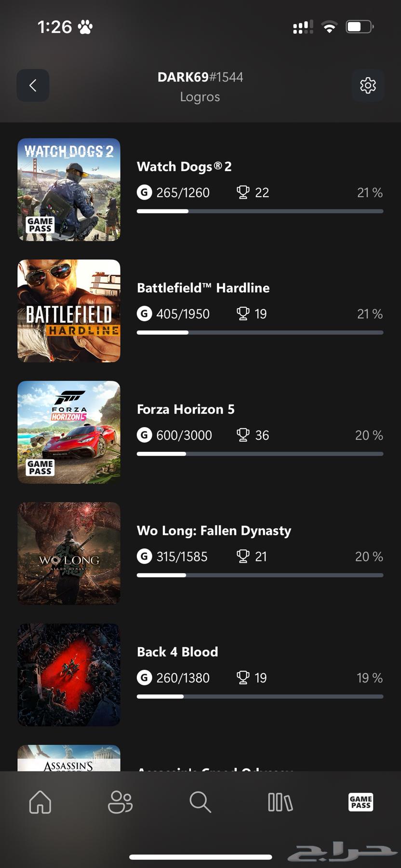
Task: Go to the Home tab icon
Action: (40, 802)
